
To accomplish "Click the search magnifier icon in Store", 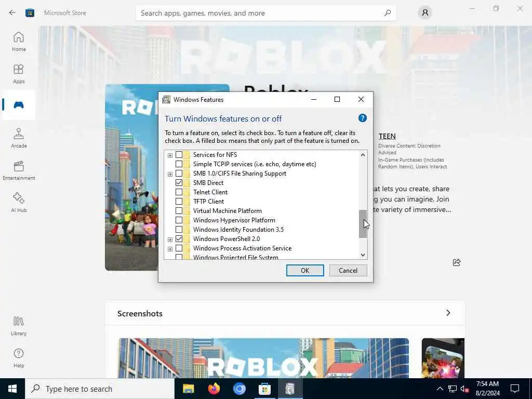I will [x=388, y=13].
